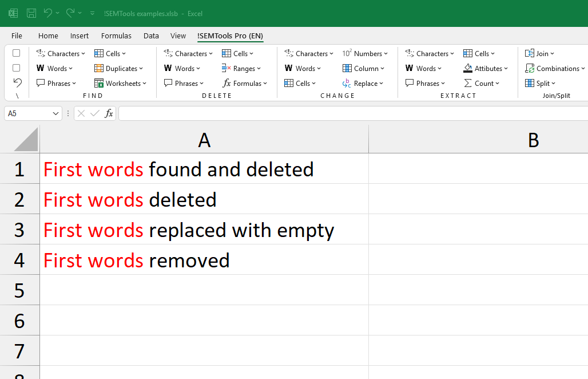Screen dimensions: 588x379
Task: Open Find Duplicates tool
Action: click(x=119, y=68)
